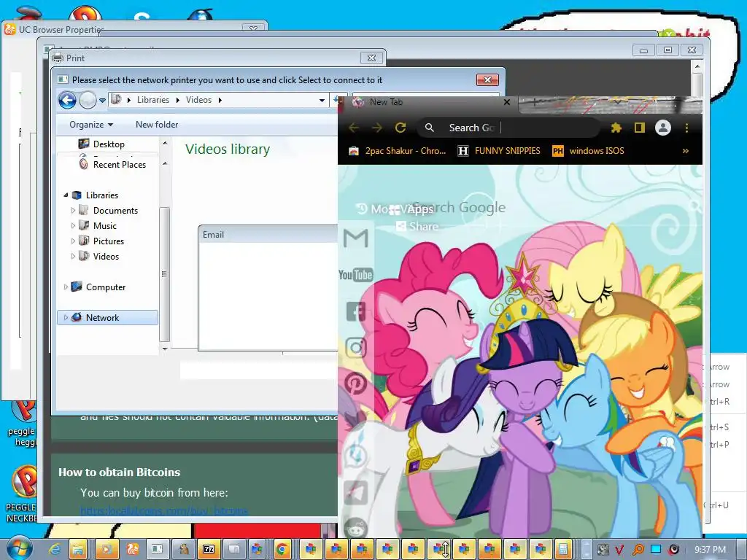Screen dimensions: 747x560
Task: Select Desktop in navigation pane
Action: [109, 144]
